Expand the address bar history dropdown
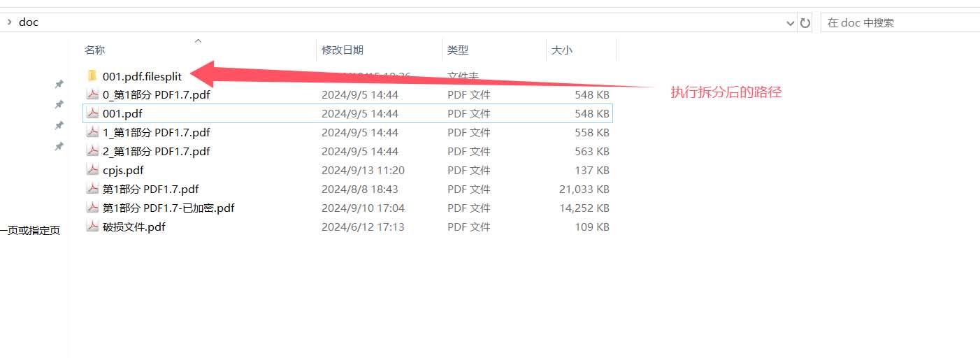Viewport: 980px width, 358px height. pos(791,22)
